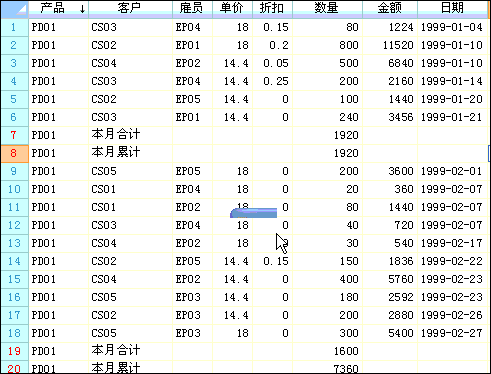The height and width of the screenshot is (374, 491).
Task: Click the blue highlighted bar in row 11
Action: pyautogui.click(x=253, y=213)
